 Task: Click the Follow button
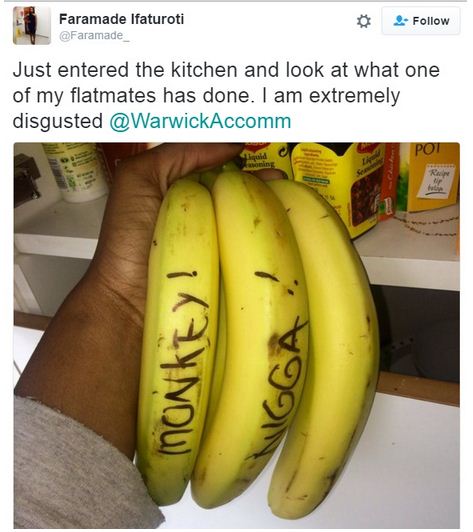421,21
